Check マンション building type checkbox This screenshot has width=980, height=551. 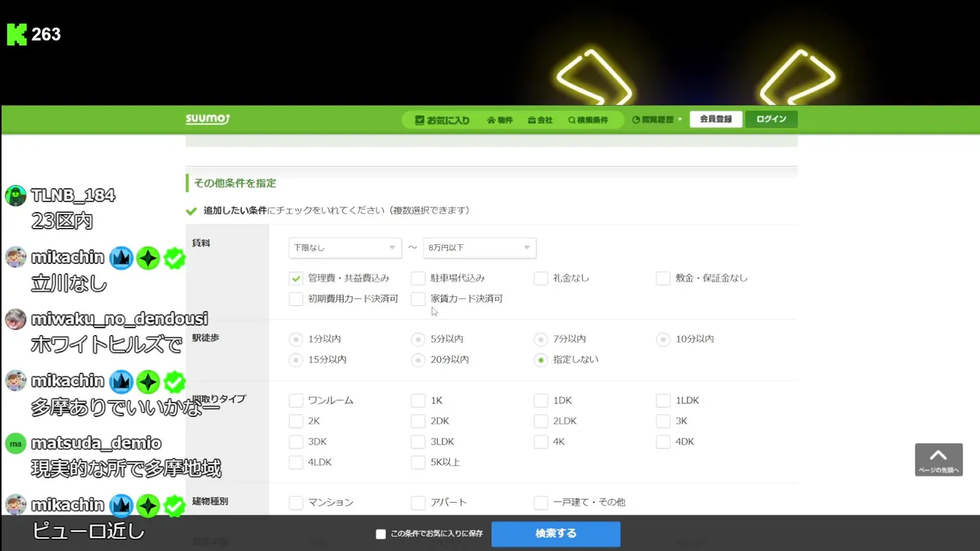tap(296, 503)
